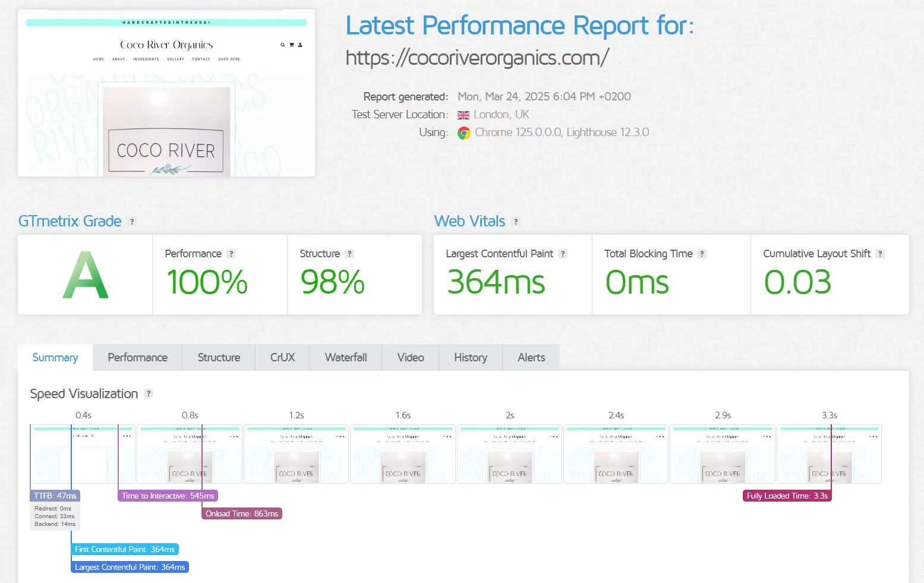Viewport: 924px width, 583px height.
Task: Select the 0.8s filmstrip frame
Action: click(190, 454)
